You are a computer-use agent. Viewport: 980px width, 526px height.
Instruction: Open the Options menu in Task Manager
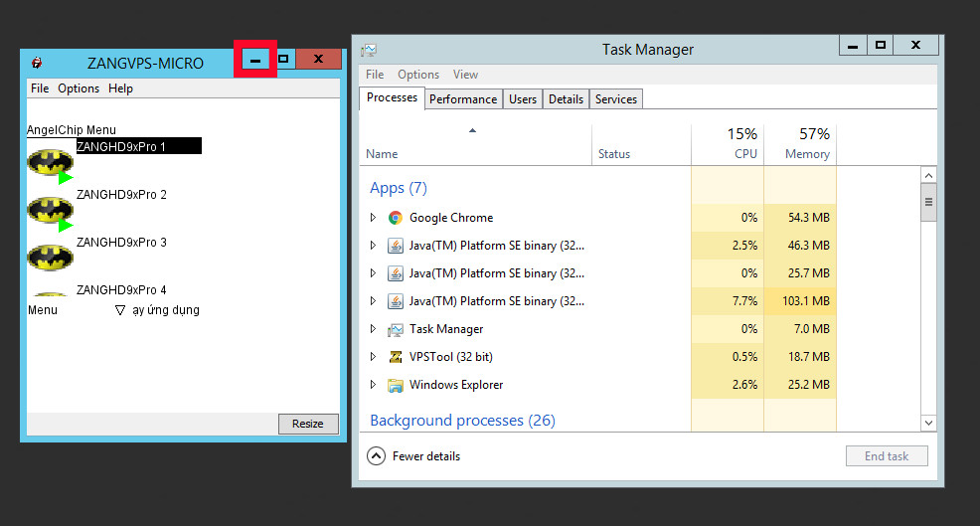tap(418, 75)
